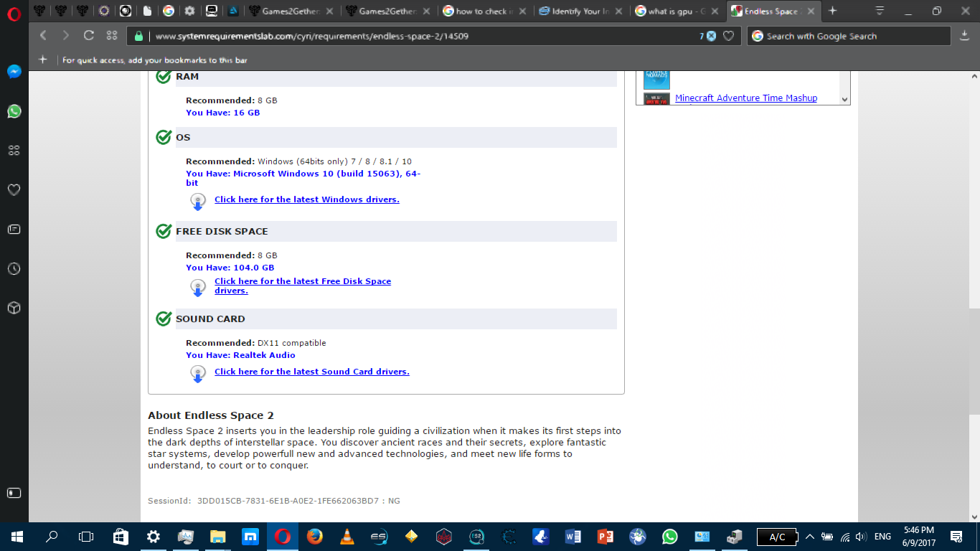Toggle sidebar panel pin icon at bottom
This screenshot has width=980, height=551.
point(14,493)
